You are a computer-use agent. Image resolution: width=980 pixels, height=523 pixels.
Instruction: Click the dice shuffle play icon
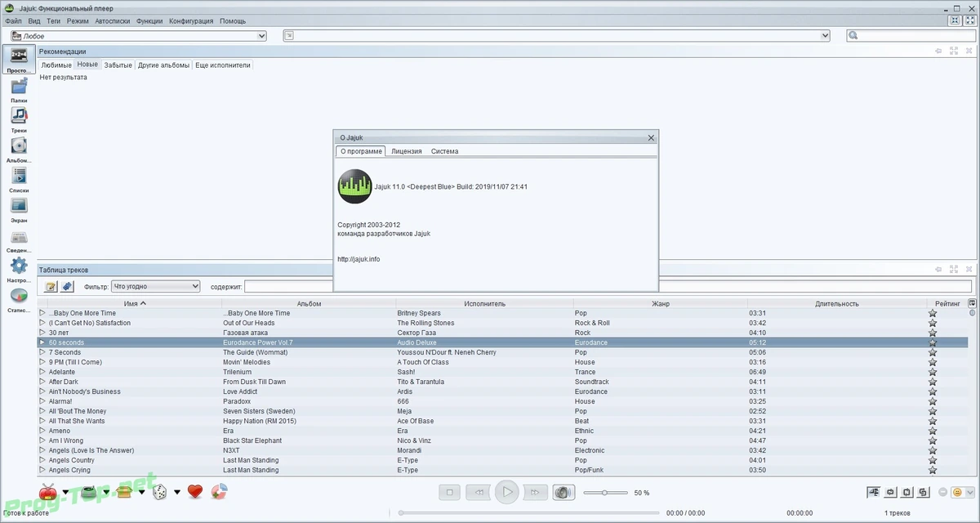(160, 491)
